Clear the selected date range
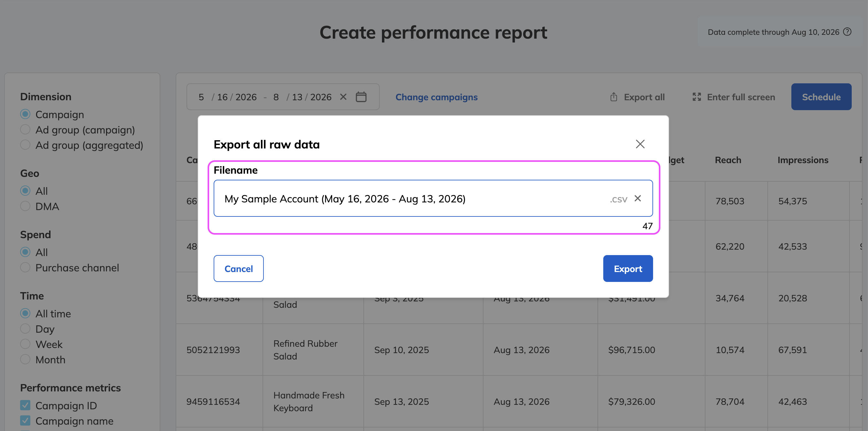 (x=343, y=97)
